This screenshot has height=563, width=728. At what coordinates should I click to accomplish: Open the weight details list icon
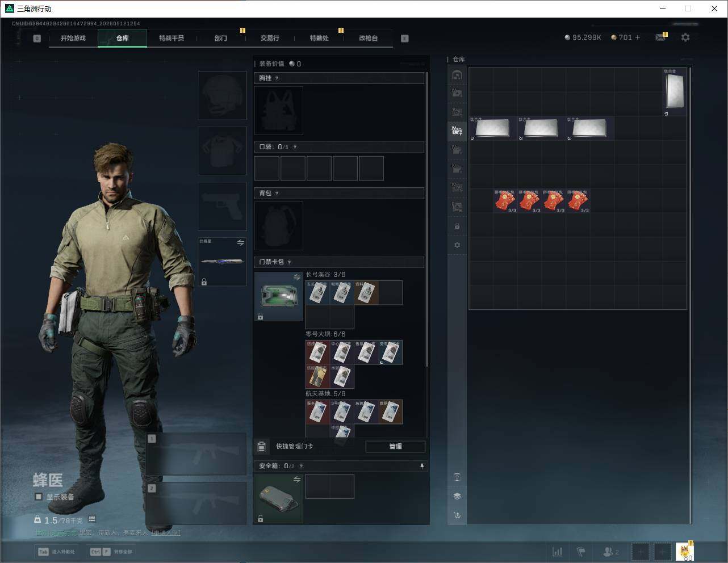click(x=92, y=519)
